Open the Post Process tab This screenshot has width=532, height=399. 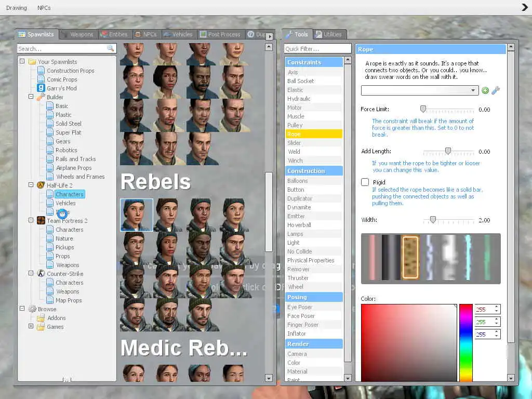click(220, 34)
